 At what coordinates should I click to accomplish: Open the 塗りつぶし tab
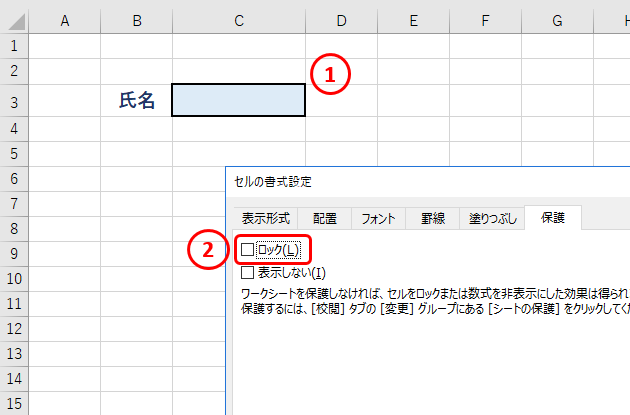(492, 219)
